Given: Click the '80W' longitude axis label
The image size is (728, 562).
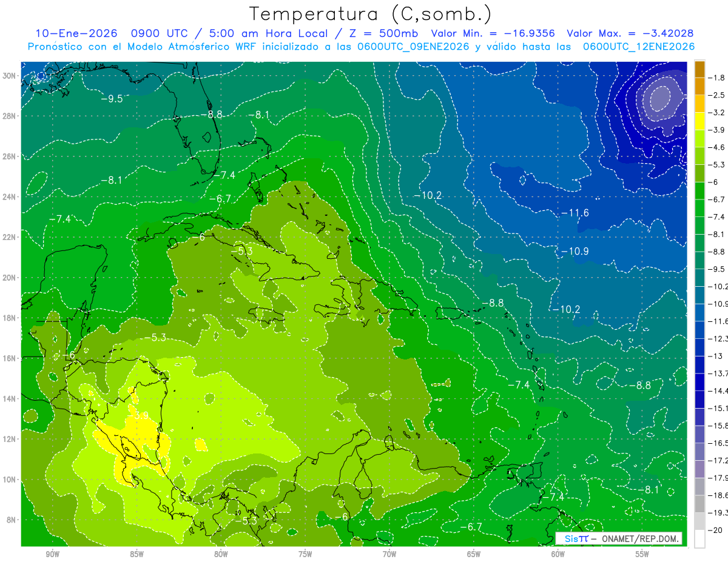Looking at the screenshot, I should click(x=221, y=555).
